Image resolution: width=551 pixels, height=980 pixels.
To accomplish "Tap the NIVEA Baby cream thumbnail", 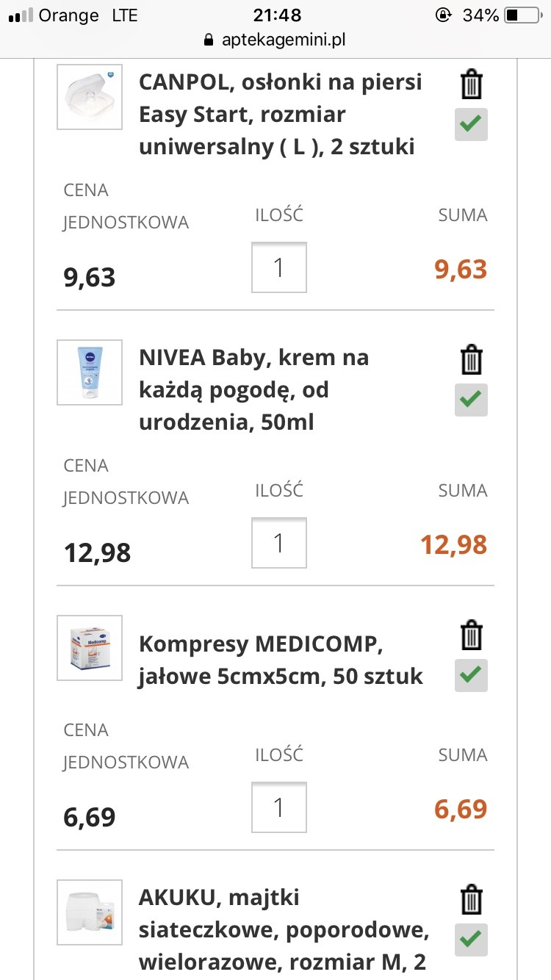I will tap(90, 372).
